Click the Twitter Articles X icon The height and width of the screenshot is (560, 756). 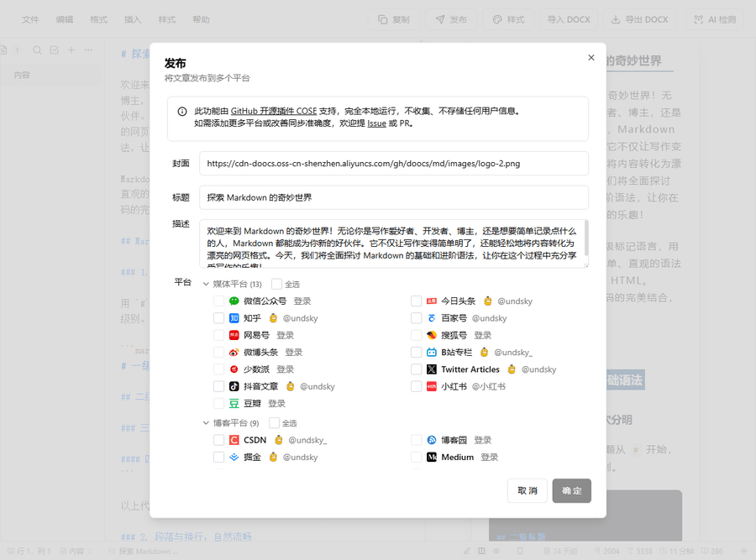click(x=432, y=369)
